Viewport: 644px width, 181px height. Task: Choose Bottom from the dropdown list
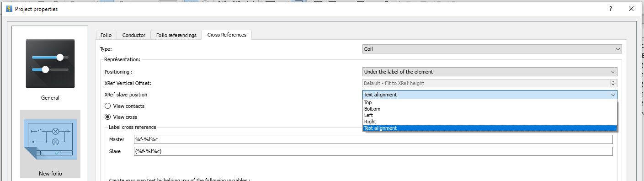[x=490, y=109]
